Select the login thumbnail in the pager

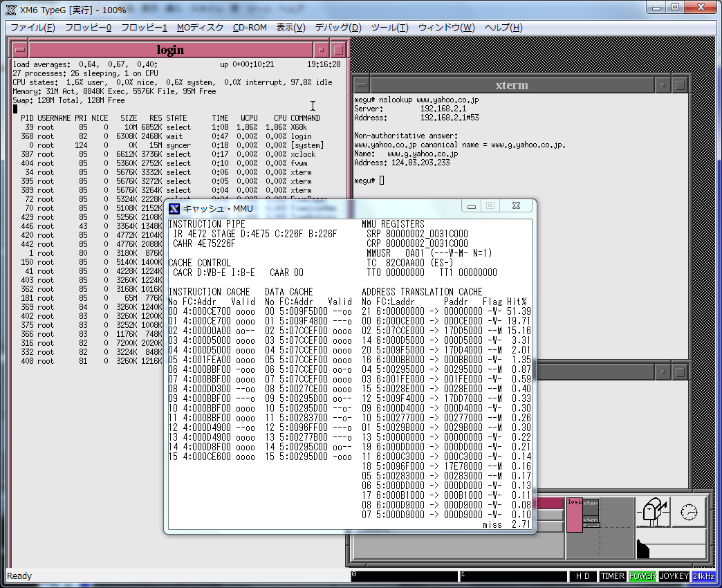tap(574, 514)
